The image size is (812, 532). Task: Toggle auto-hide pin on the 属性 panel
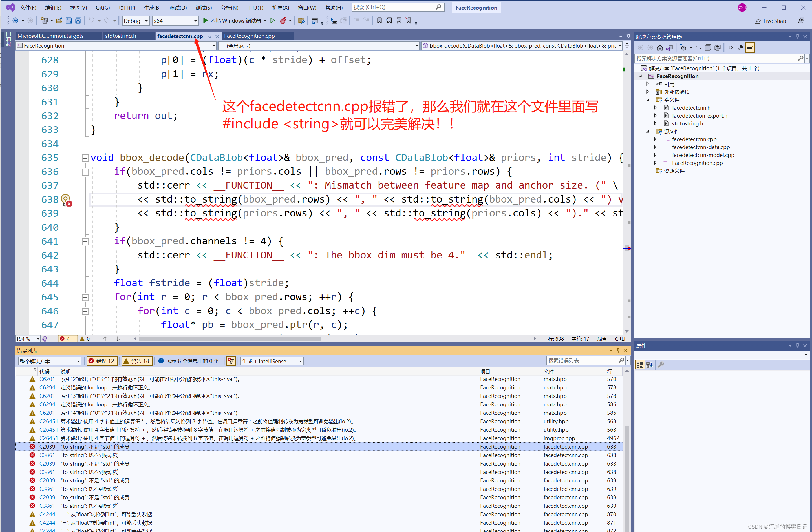tap(797, 345)
